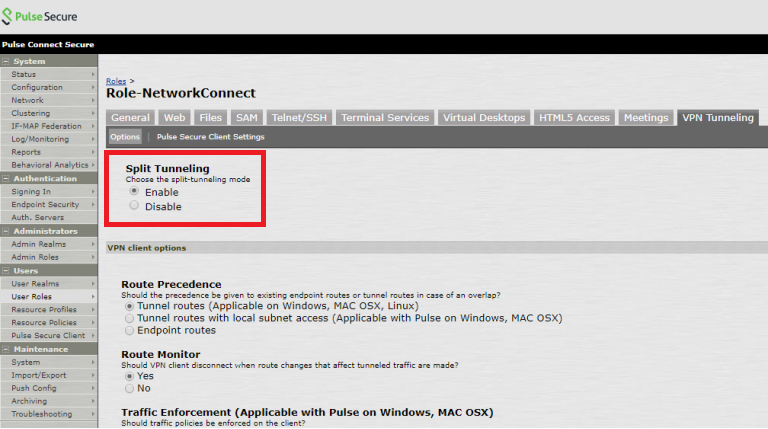Select Tunnel routes with local subnet access
Screen dimensions: 768x429
point(129,318)
